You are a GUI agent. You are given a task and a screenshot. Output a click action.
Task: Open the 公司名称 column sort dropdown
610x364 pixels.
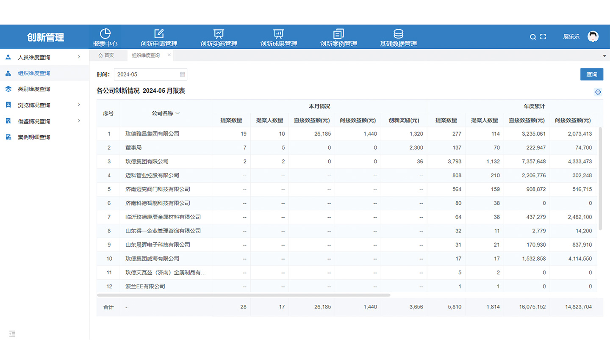pos(178,113)
